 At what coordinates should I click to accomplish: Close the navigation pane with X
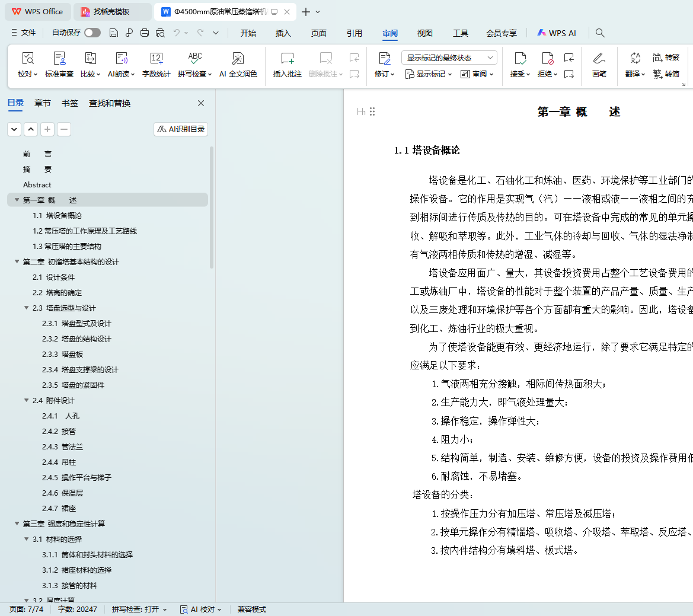point(201,103)
